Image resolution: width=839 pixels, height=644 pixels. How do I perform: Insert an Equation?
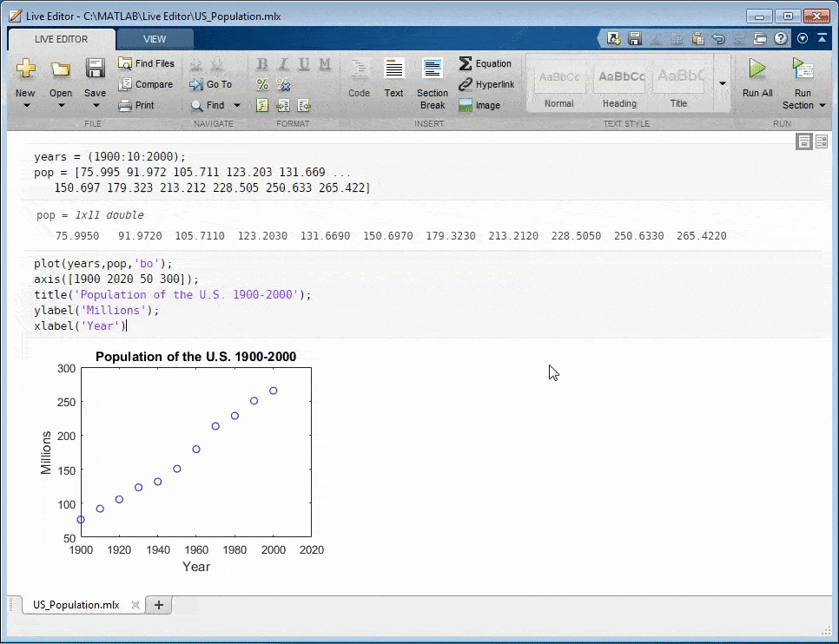coord(486,63)
